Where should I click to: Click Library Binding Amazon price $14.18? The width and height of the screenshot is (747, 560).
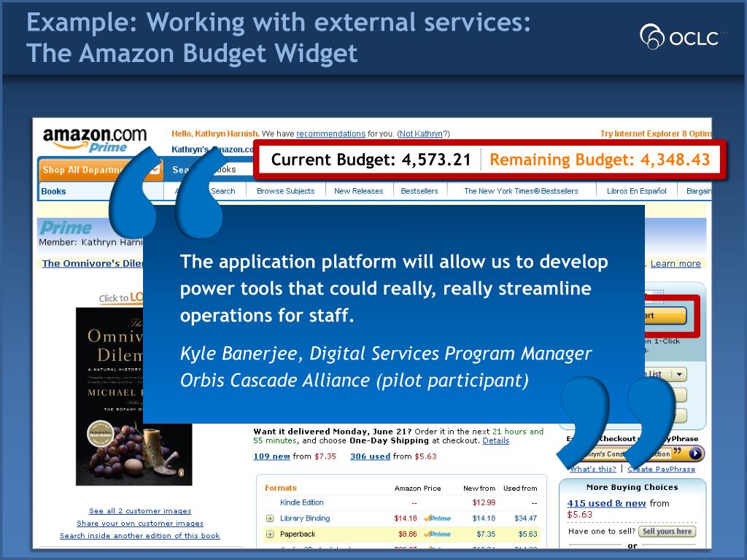point(406,518)
